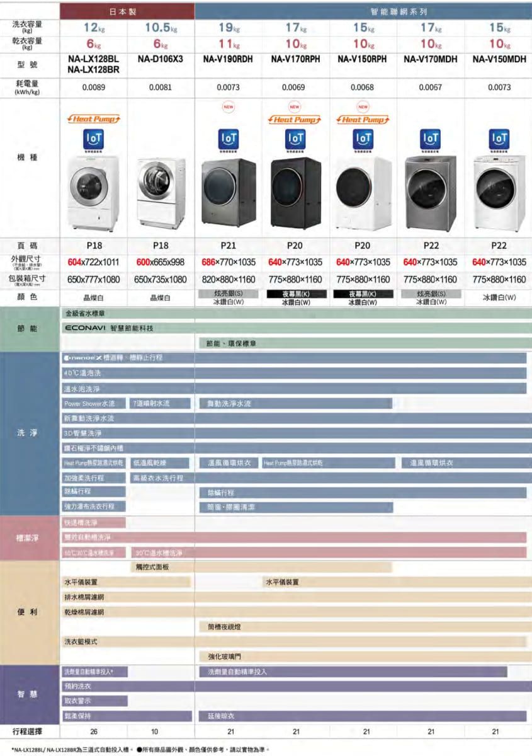Click the 10.5kg wash capacity value
532x756 pixels.
click(161, 27)
